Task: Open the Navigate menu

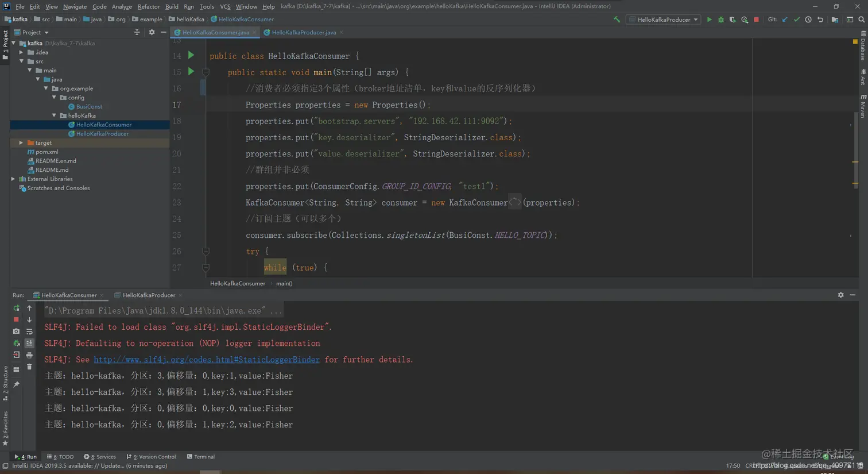Action: click(x=75, y=6)
